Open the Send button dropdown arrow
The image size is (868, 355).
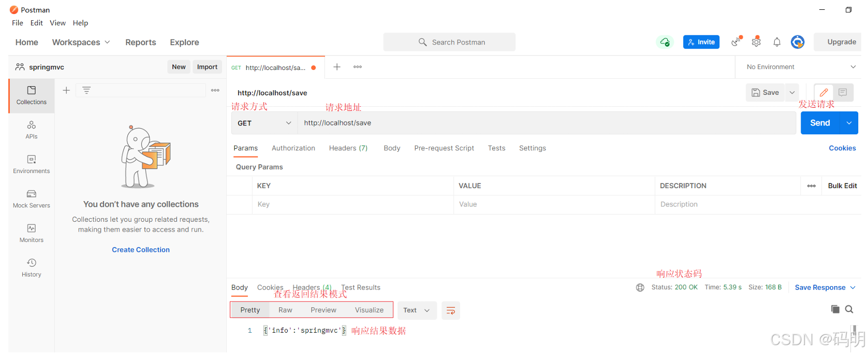click(849, 123)
